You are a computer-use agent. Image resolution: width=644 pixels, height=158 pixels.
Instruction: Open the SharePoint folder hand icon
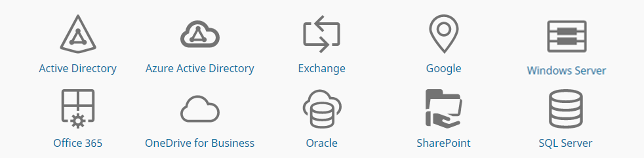[x=444, y=108]
